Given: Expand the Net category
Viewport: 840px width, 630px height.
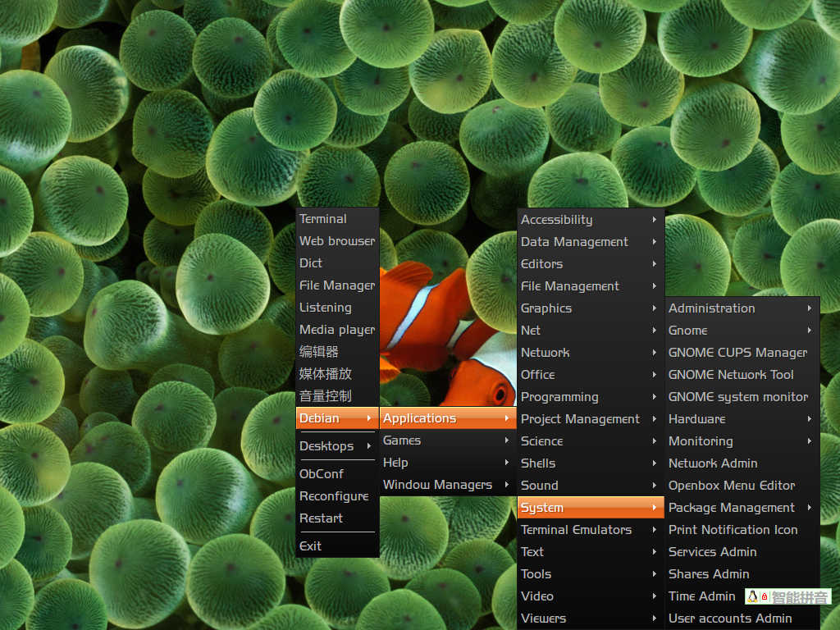Looking at the screenshot, I should [591, 331].
